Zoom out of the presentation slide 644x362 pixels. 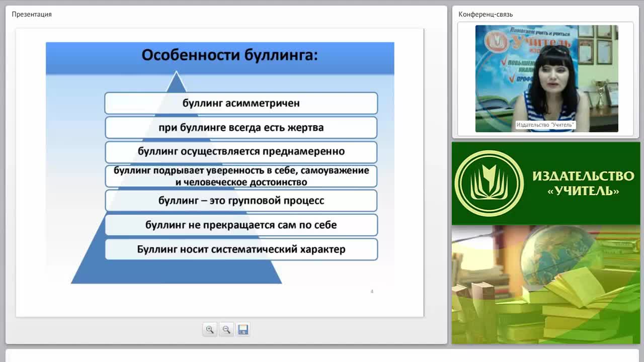(226, 329)
